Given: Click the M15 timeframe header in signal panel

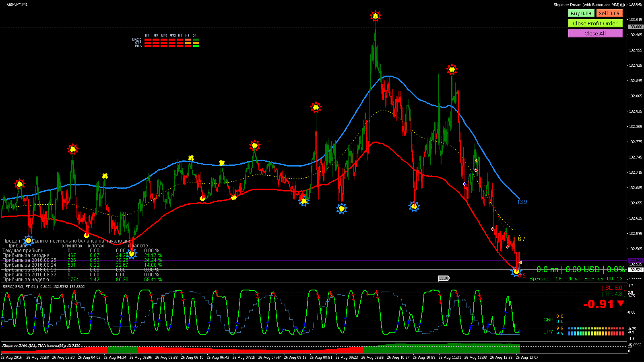Looking at the screenshot, I should coord(164,35).
